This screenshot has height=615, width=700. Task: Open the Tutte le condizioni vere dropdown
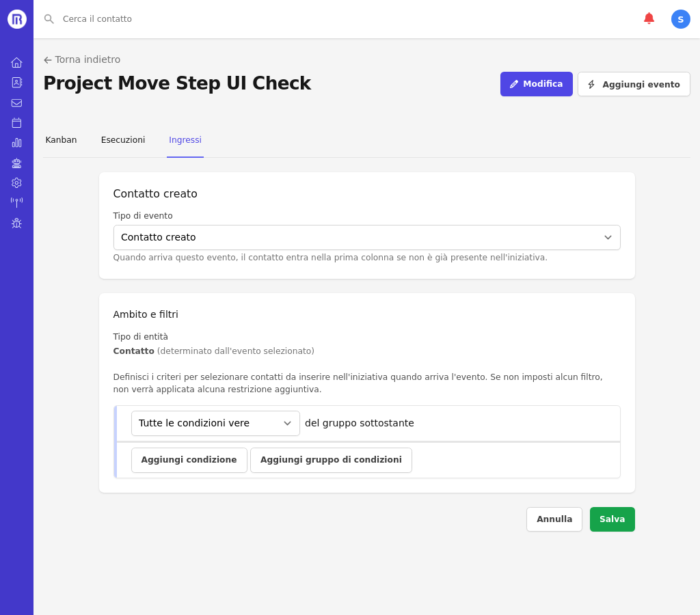tap(215, 423)
